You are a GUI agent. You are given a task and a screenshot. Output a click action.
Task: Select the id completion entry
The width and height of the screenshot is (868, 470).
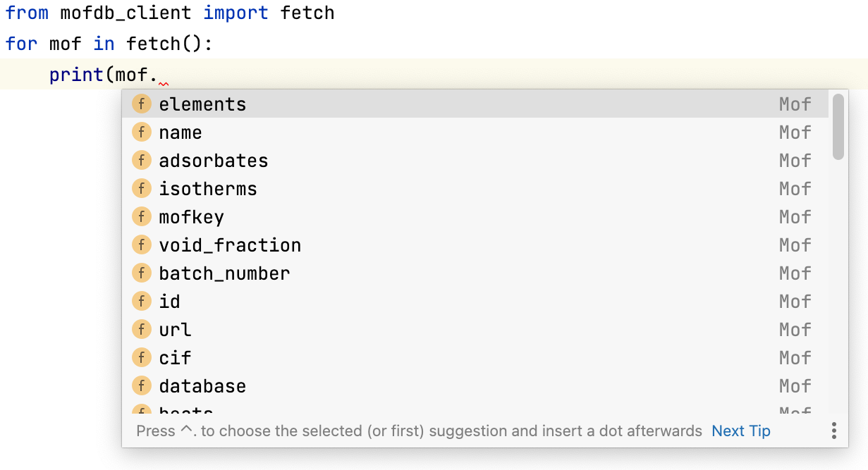coord(169,302)
